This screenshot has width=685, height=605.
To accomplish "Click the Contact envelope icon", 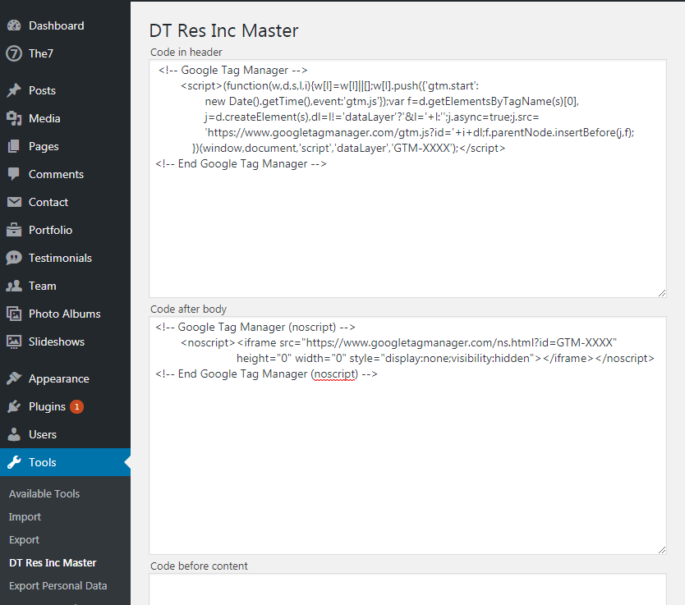I will pos(14,202).
